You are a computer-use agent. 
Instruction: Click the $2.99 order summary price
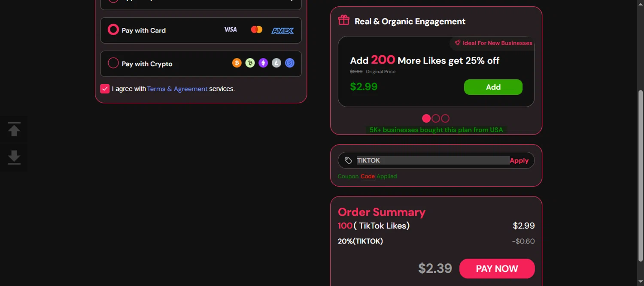(x=524, y=226)
